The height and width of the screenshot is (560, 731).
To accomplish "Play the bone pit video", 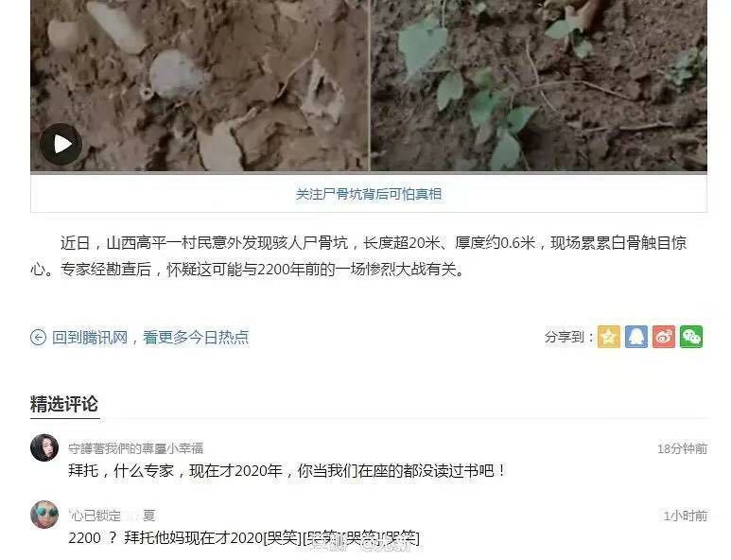I will click(x=61, y=144).
